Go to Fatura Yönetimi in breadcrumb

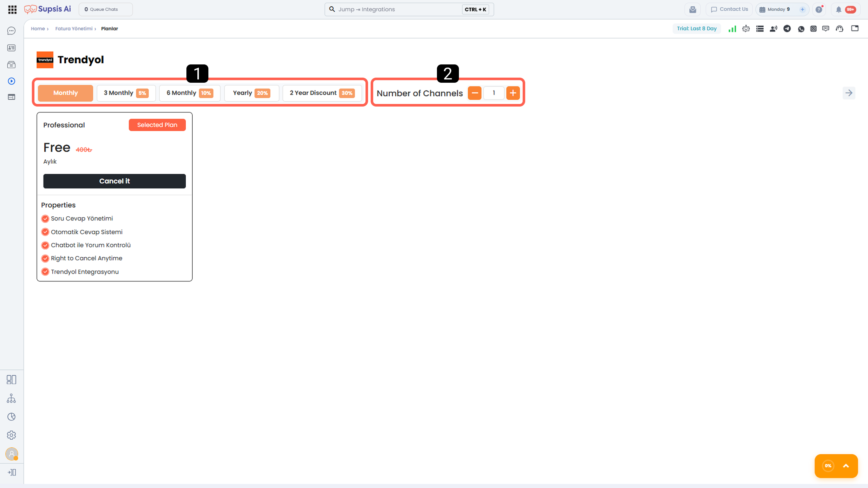point(74,29)
